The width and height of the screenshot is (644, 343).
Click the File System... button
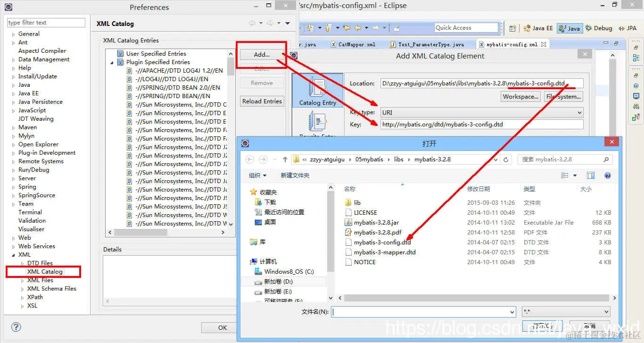pyautogui.click(x=563, y=96)
